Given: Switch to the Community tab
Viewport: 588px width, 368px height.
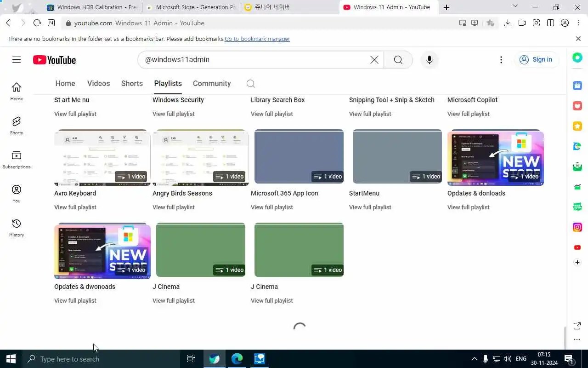Looking at the screenshot, I should coord(212,83).
